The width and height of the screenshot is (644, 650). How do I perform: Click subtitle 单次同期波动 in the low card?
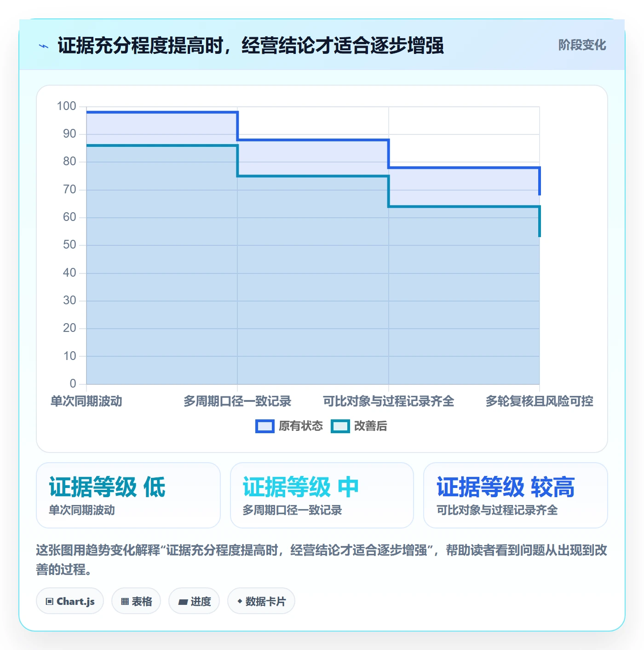[x=82, y=510]
